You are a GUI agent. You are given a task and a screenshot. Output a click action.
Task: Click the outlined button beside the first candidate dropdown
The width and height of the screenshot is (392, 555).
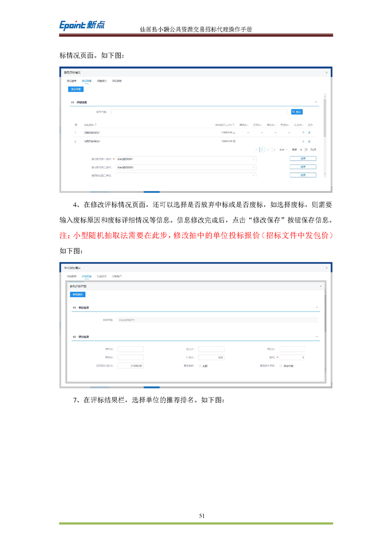pyautogui.click(x=303, y=159)
